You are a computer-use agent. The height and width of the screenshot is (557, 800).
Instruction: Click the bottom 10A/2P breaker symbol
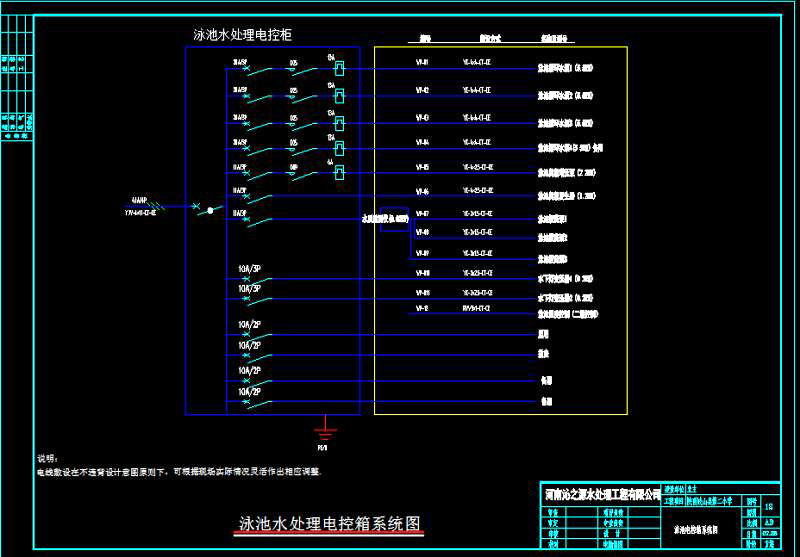[248, 402]
